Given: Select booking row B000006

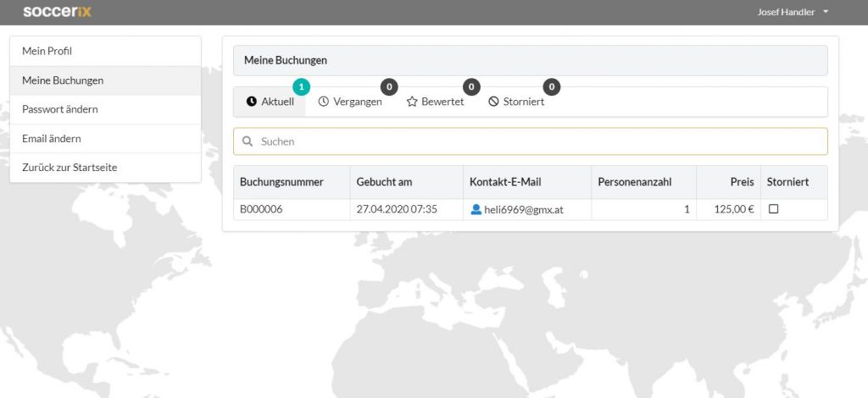Looking at the screenshot, I should 531,209.
